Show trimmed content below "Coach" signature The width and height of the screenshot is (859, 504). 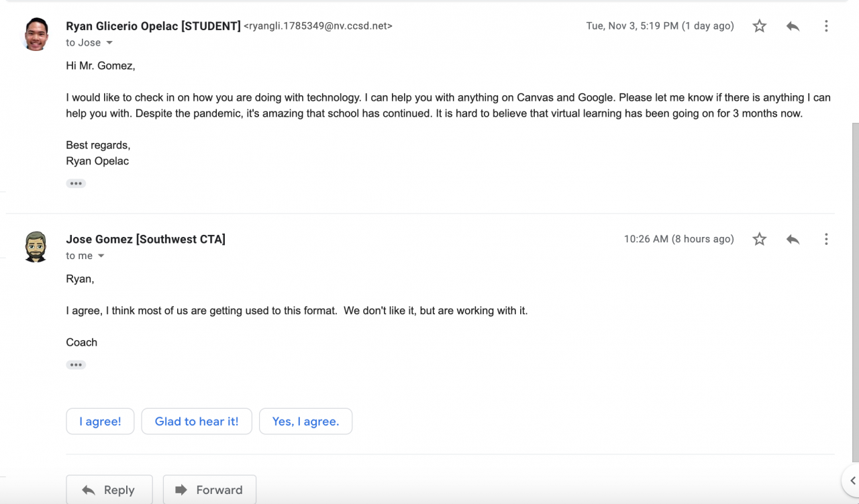76,365
